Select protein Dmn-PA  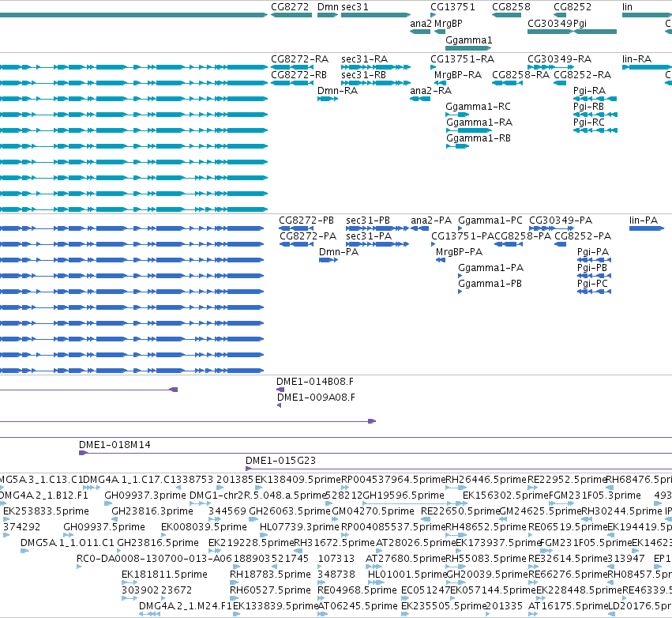coord(339,252)
